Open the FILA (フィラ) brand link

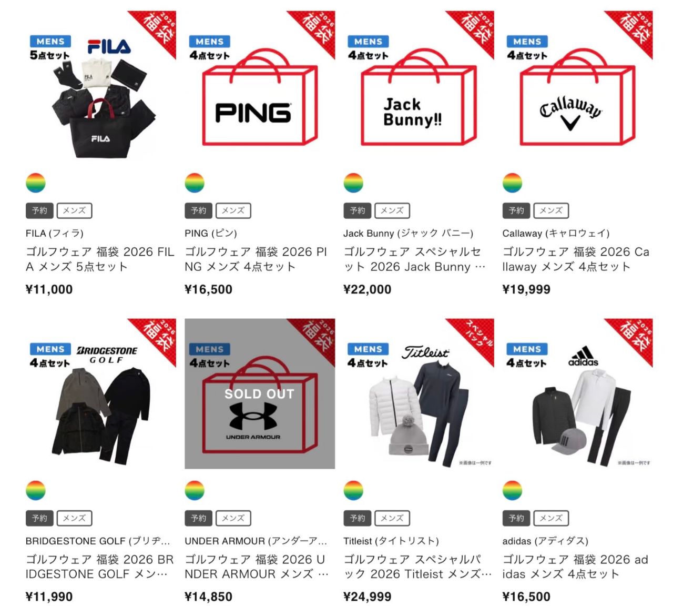click(x=55, y=233)
